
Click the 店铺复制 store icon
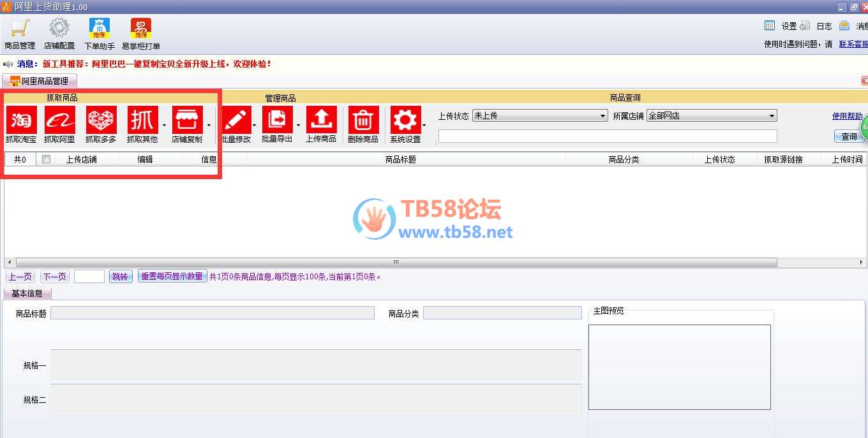point(187,120)
